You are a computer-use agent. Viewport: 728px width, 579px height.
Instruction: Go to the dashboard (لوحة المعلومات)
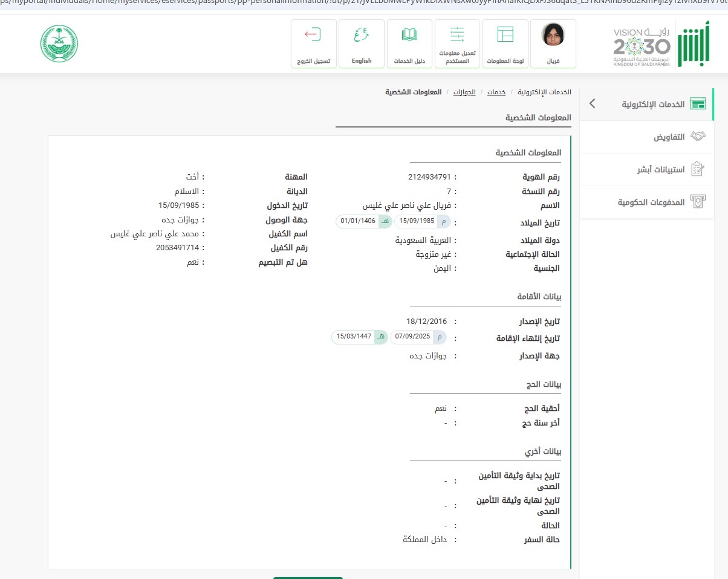click(505, 44)
